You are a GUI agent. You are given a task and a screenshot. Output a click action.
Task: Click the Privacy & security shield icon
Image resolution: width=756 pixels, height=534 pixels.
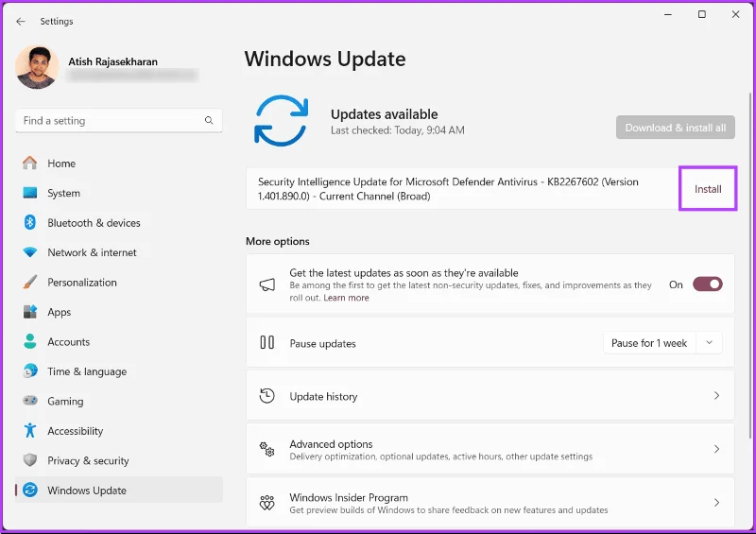click(x=30, y=460)
